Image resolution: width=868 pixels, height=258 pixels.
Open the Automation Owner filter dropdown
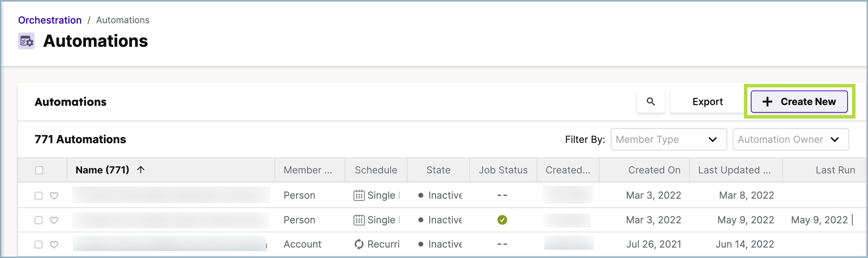(x=791, y=139)
